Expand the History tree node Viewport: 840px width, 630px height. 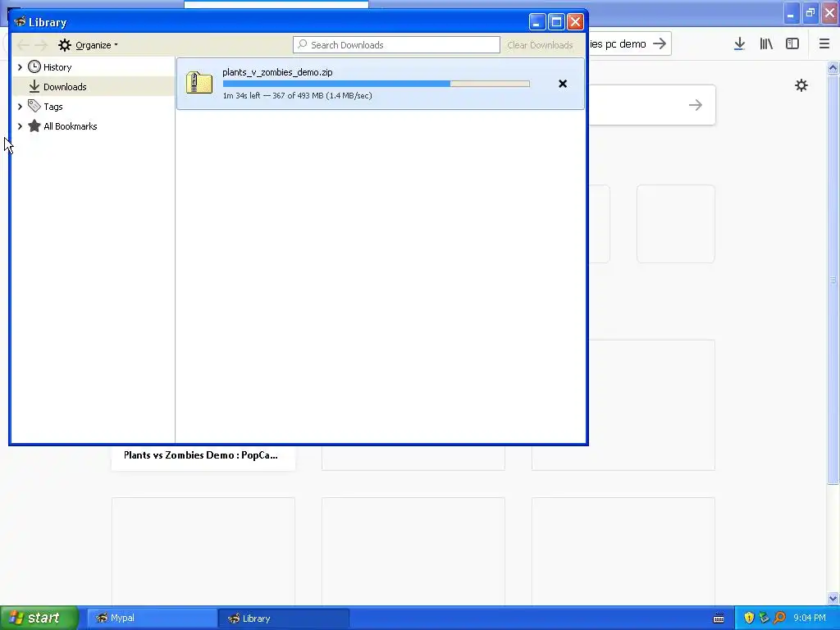pos(20,67)
